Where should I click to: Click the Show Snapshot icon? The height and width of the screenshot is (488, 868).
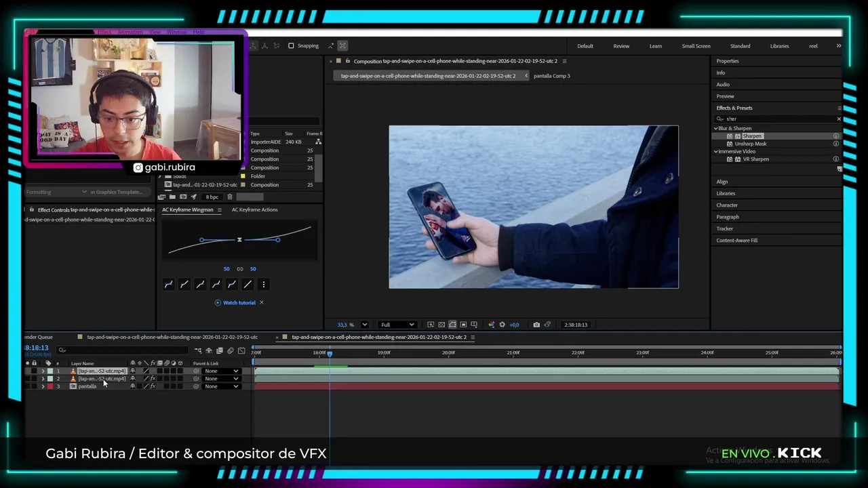coord(547,325)
